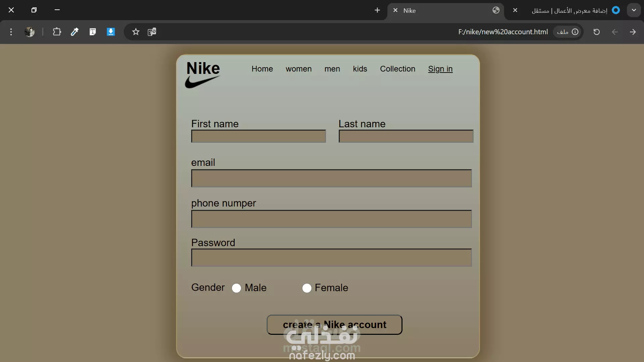The width and height of the screenshot is (644, 362).
Task: Open the men nav item
Action: [332, 69]
